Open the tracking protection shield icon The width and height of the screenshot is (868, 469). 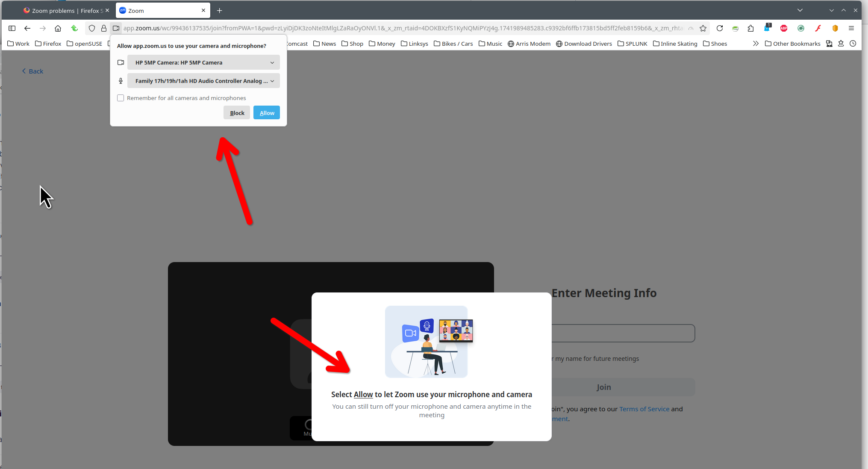pos(91,28)
